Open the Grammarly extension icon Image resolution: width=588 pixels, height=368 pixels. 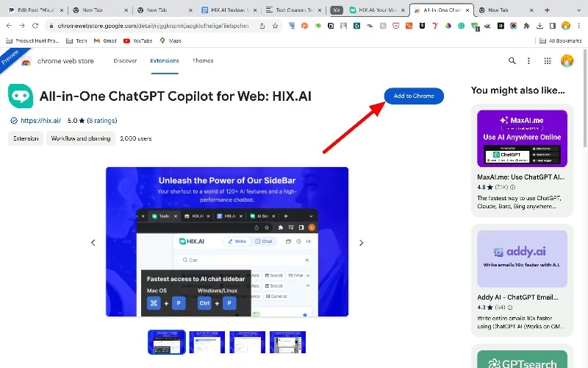click(x=462, y=26)
